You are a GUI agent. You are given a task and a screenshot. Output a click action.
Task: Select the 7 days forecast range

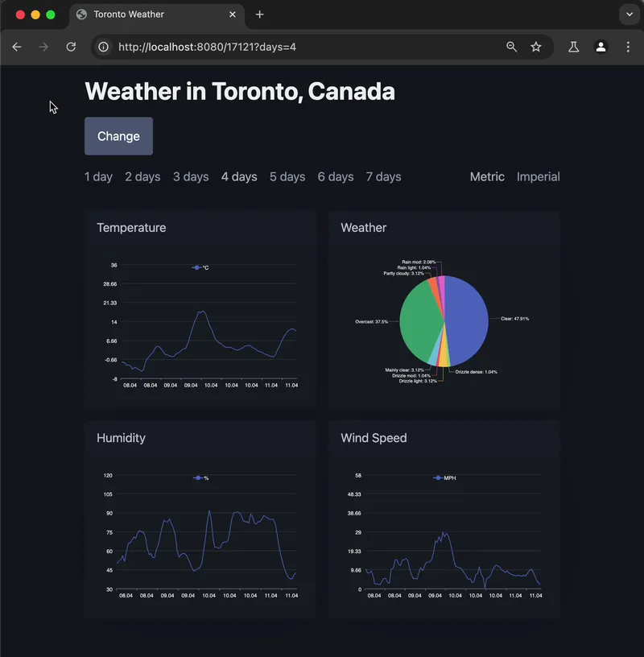[384, 176]
